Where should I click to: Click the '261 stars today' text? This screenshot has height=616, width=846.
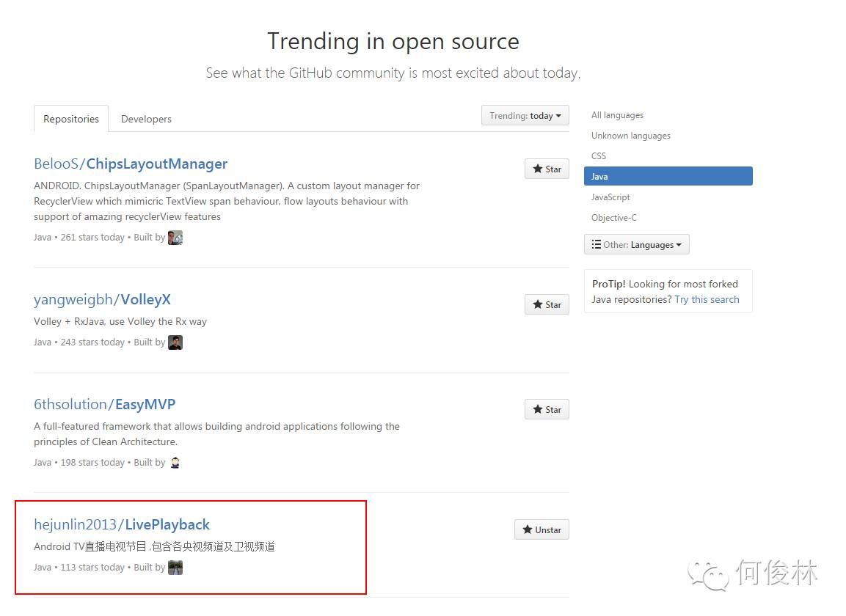pos(92,238)
